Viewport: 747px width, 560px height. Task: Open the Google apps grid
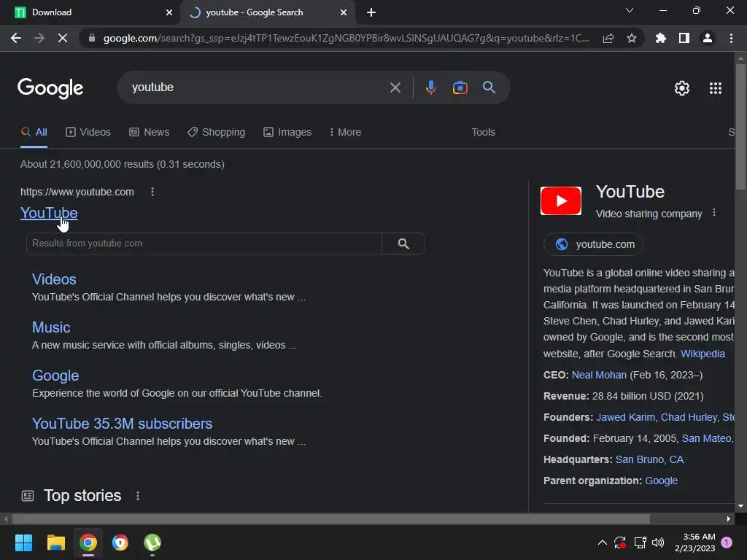(x=715, y=88)
